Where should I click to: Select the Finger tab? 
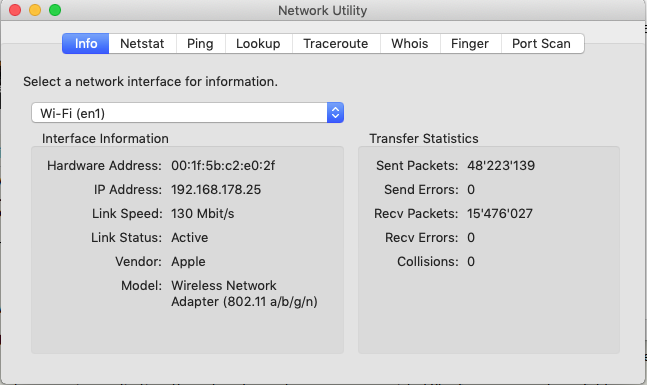(x=470, y=43)
